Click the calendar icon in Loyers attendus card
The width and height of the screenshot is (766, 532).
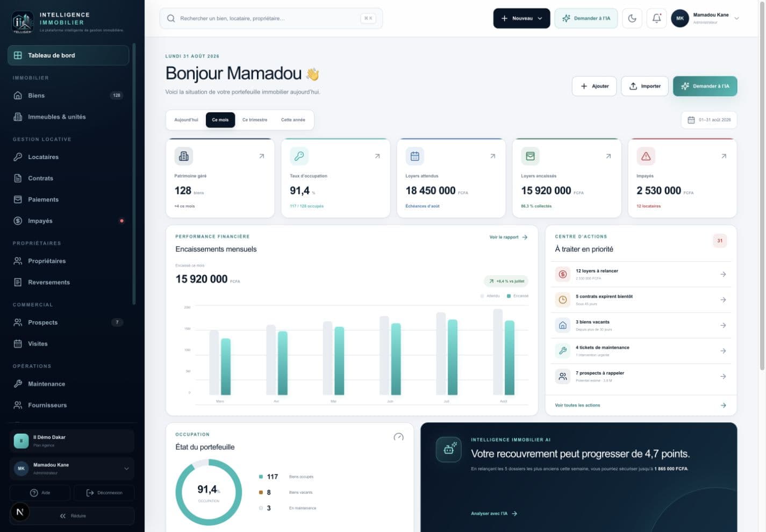point(415,156)
